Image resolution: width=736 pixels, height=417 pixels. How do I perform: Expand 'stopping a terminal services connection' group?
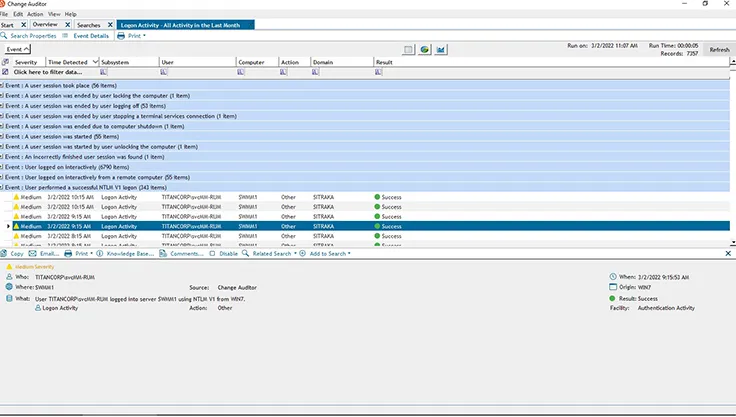tap(2, 116)
